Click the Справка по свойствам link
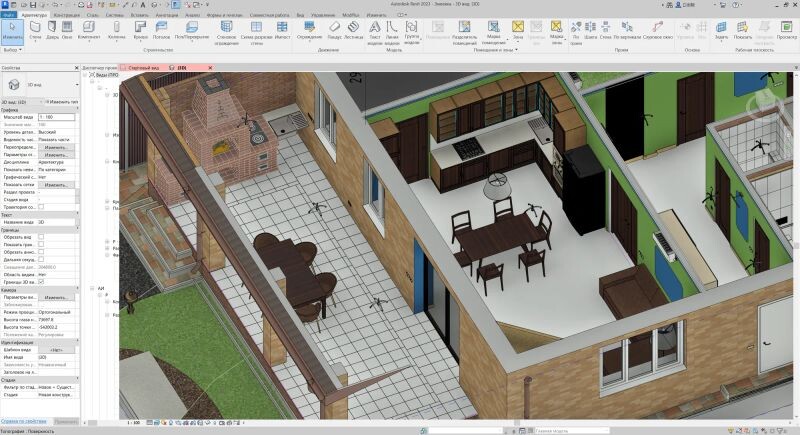The image size is (800, 435). [24, 421]
